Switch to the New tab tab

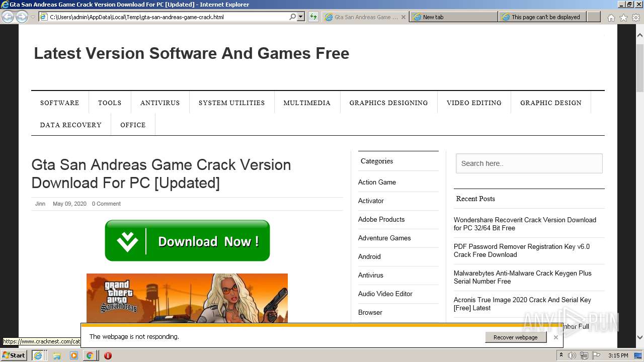point(453,17)
